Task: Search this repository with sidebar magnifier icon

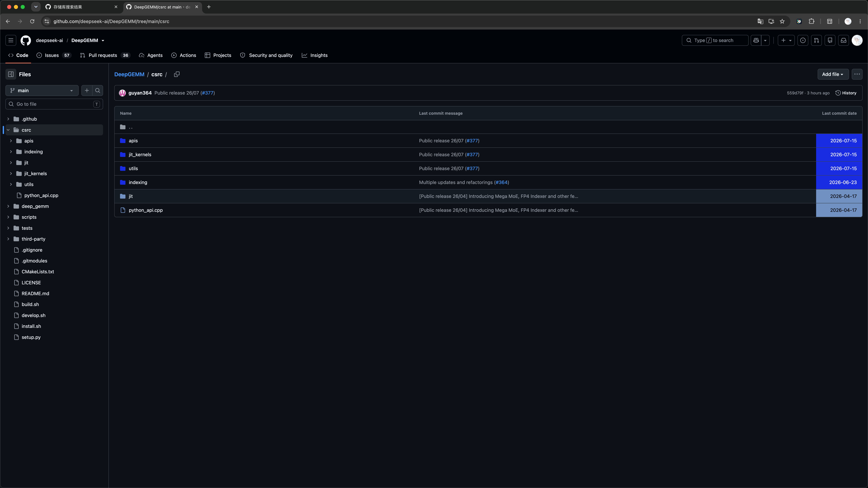Action: pyautogui.click(x=98, y=91)
